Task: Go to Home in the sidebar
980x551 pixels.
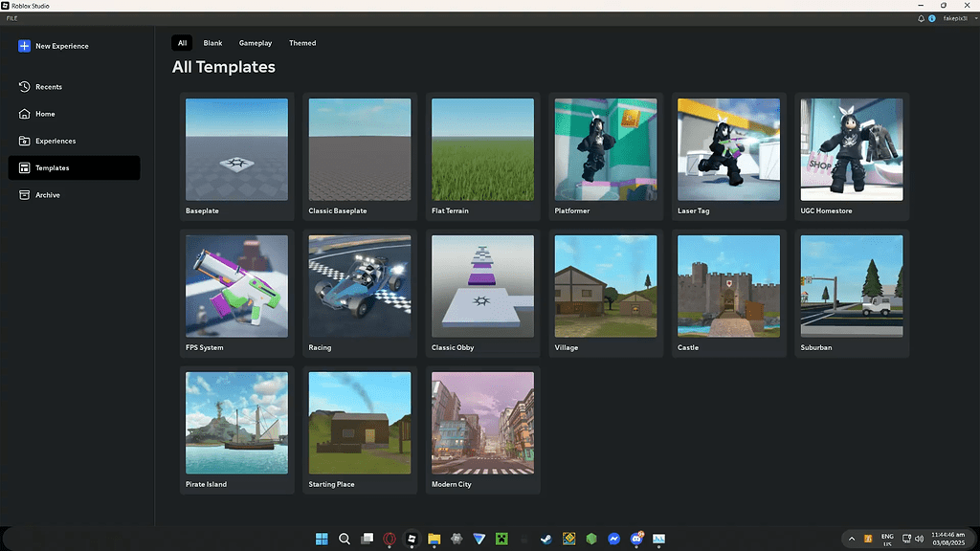Action: (x=74, y=114)
